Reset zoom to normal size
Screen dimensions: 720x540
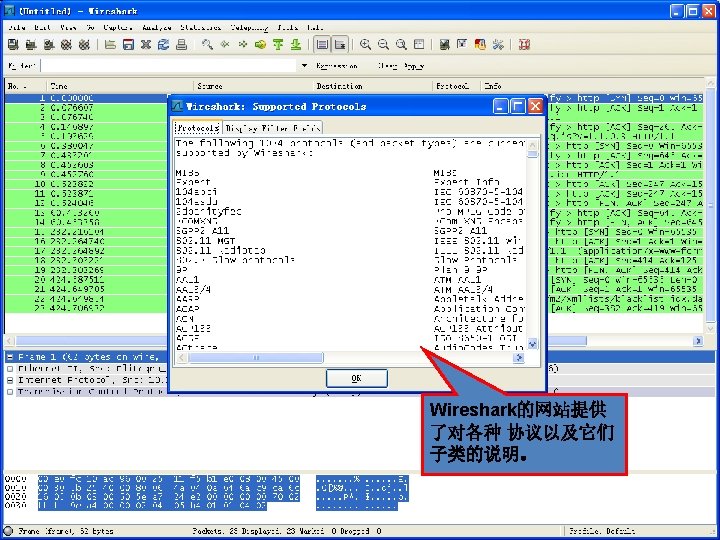(401, 45)
